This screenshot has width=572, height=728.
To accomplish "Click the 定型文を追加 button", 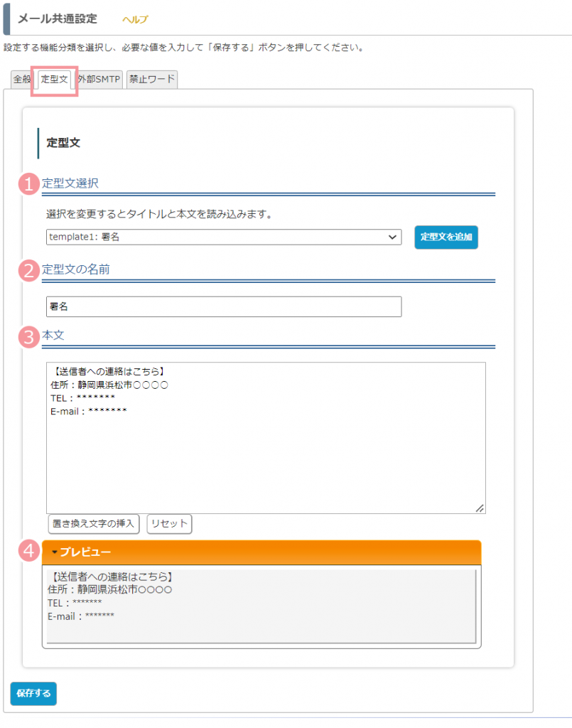I will click(x=446, y=237).
